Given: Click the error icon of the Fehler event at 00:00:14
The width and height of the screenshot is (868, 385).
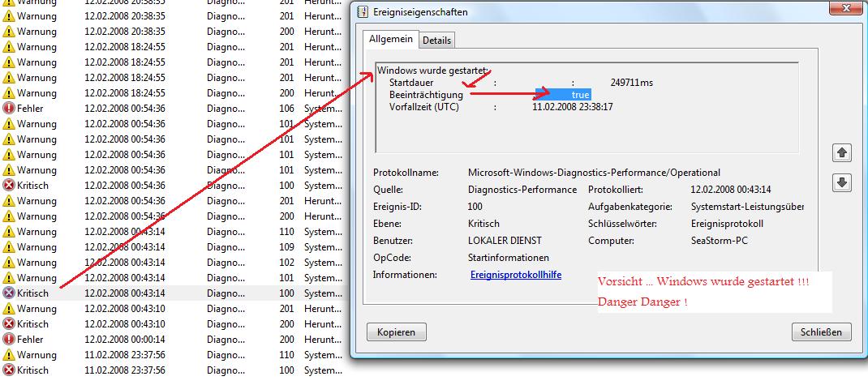Looking at the screenshot, I should click(x=8, y=339).
